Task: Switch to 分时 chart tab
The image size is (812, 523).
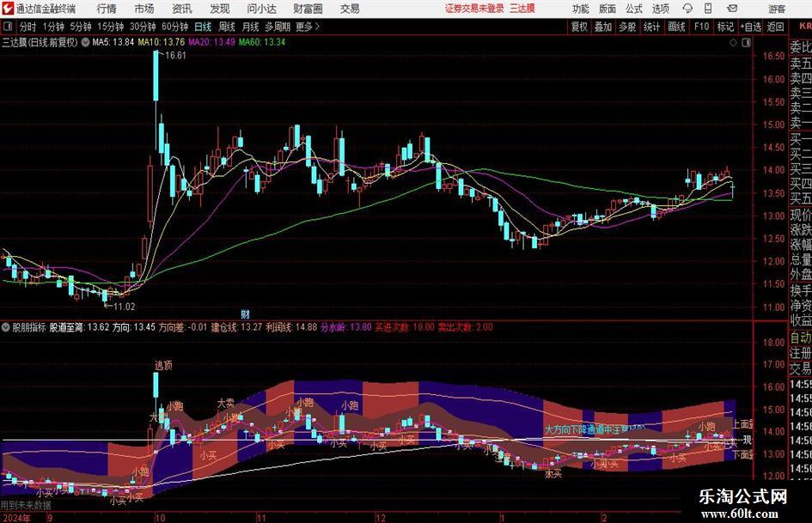Action: 28,27
